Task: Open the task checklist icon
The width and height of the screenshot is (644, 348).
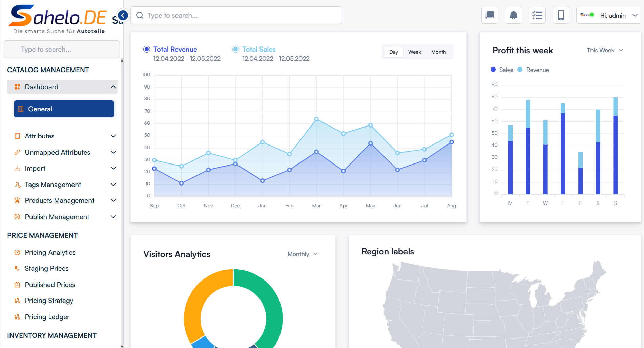Action: click(537, 15)
